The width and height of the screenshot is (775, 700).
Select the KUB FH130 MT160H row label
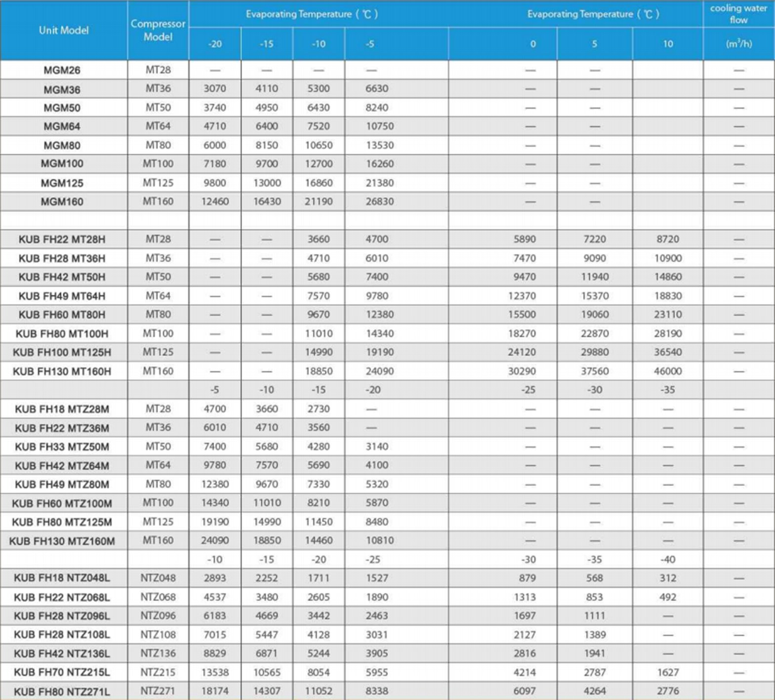click(62, 371)
